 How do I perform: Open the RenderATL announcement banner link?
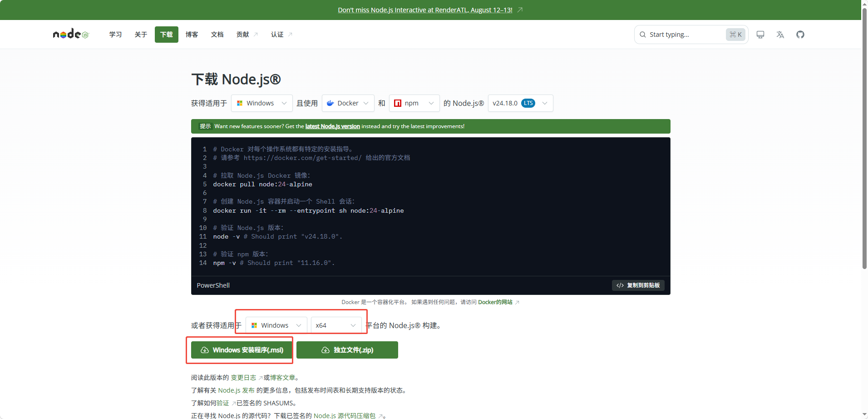[x=425, y=10]
